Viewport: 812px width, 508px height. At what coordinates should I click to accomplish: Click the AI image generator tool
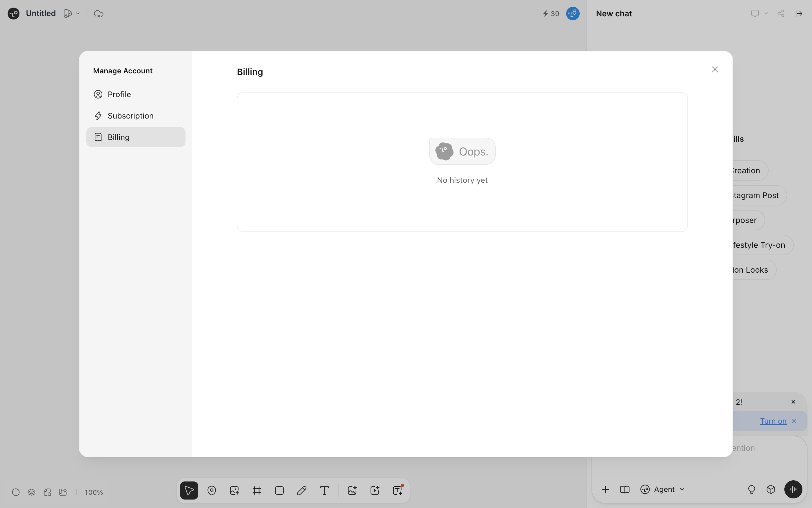point(352,491)
